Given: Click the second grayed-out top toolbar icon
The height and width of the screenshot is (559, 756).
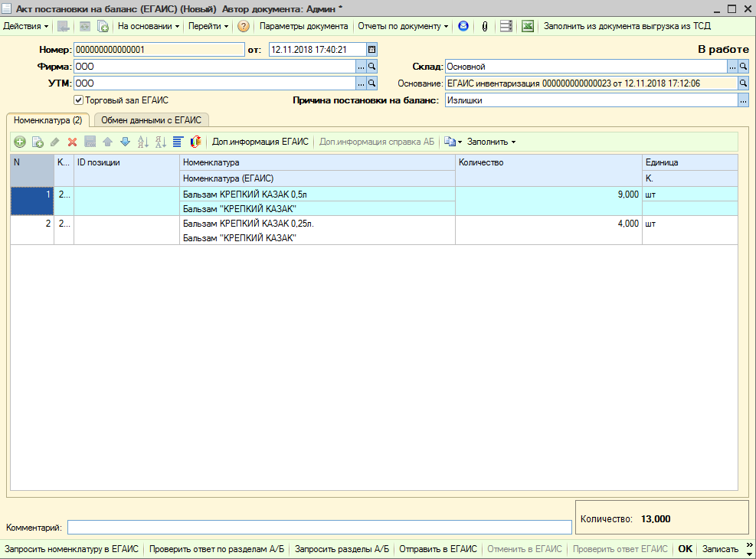Looking at the screenshot, I should pos(84,27).
